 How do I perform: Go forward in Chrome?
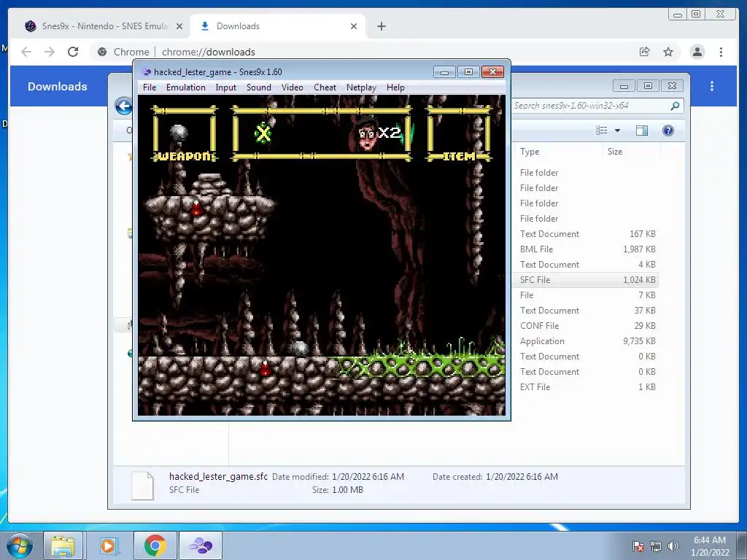coord(50,52)
